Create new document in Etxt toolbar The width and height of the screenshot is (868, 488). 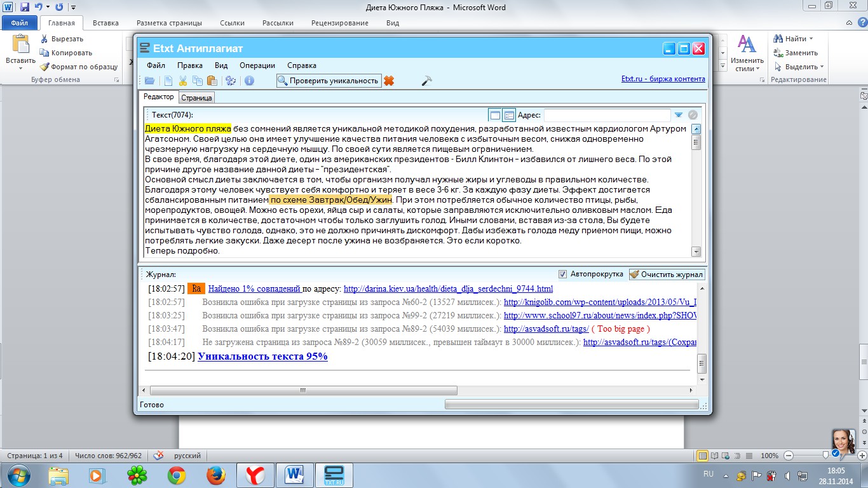click(x=168, y=81)
